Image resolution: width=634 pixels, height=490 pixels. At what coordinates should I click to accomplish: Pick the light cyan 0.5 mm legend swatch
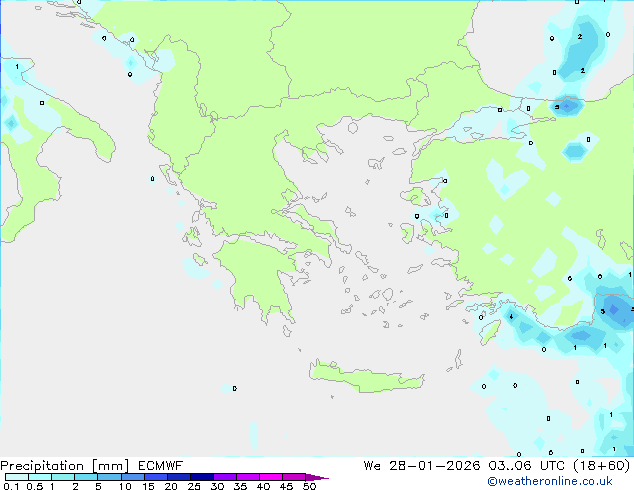click(x=40, y=477)
